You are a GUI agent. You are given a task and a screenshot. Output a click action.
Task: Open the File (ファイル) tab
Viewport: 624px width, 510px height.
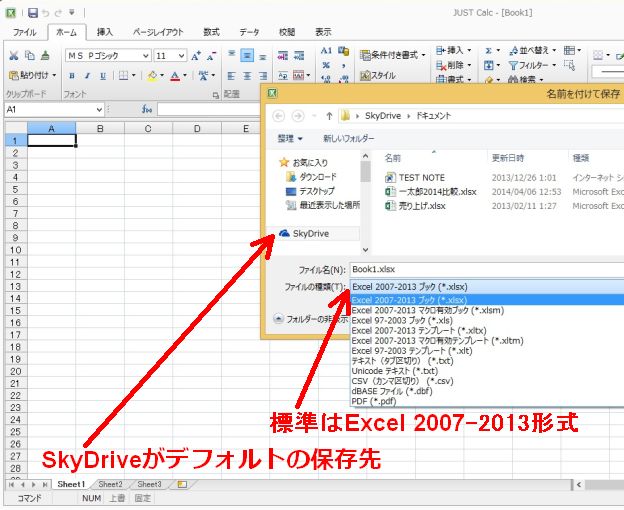[x=24, y=32]
